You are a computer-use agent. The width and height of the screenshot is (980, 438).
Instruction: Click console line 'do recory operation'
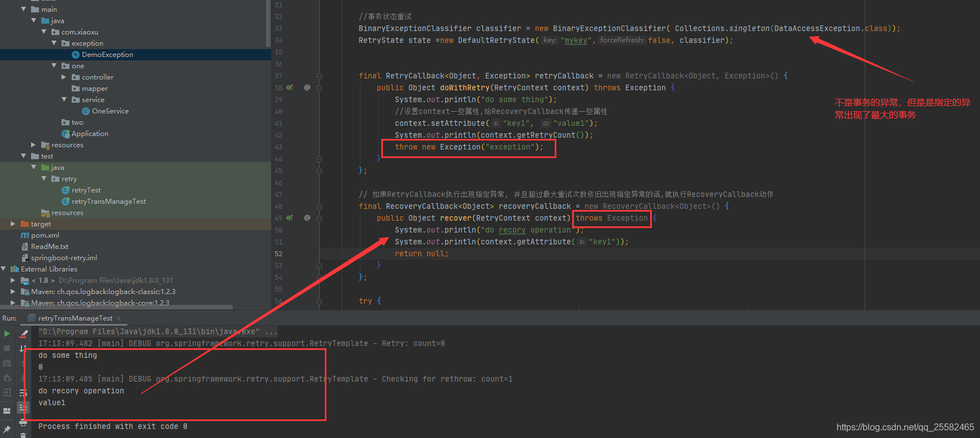81,391
